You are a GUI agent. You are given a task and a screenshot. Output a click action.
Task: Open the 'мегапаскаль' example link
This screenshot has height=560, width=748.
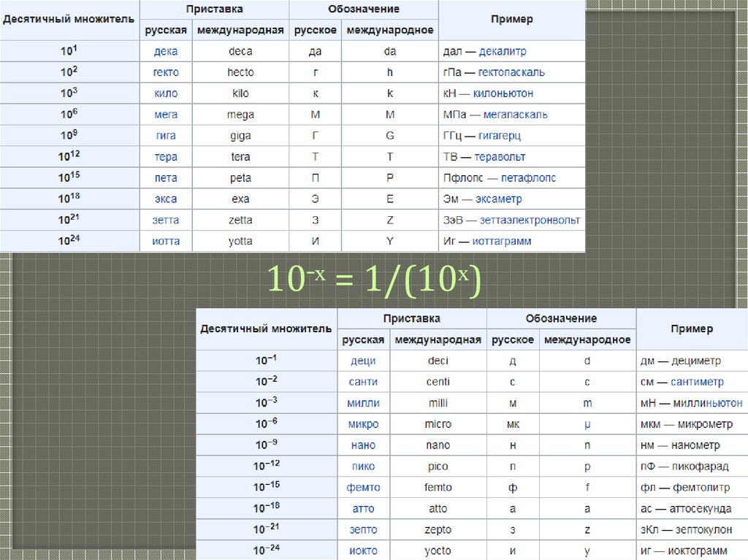coord(515,115)
